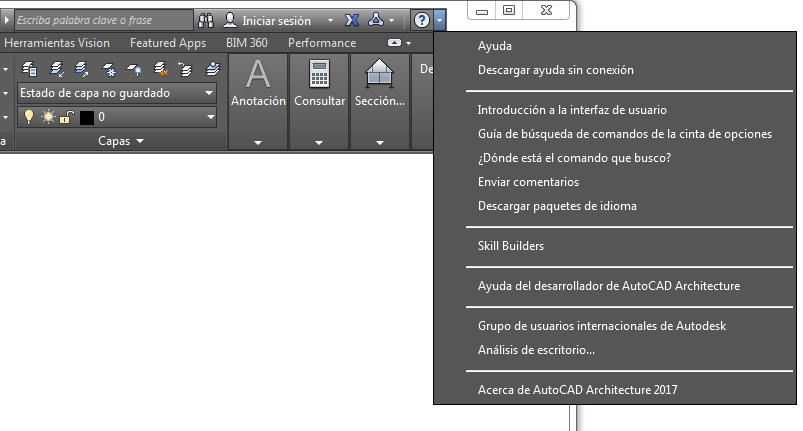Click the Autodesk A360 triangle icon

376,20
